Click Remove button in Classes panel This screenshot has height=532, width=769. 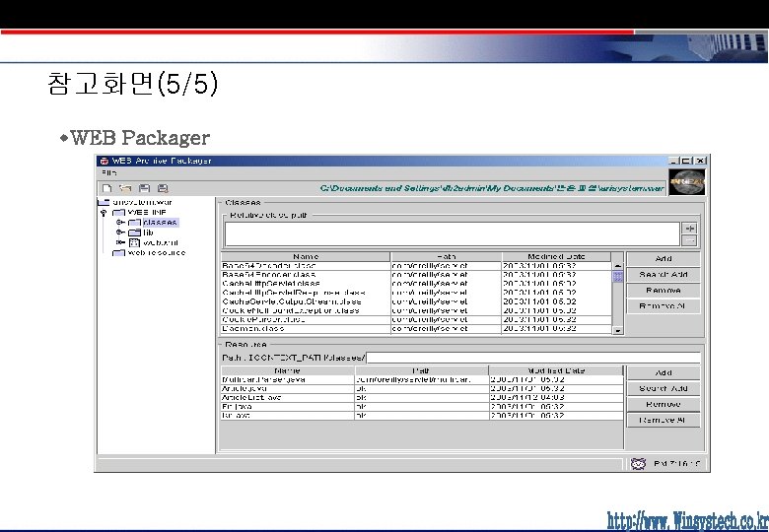pos(664,290)
